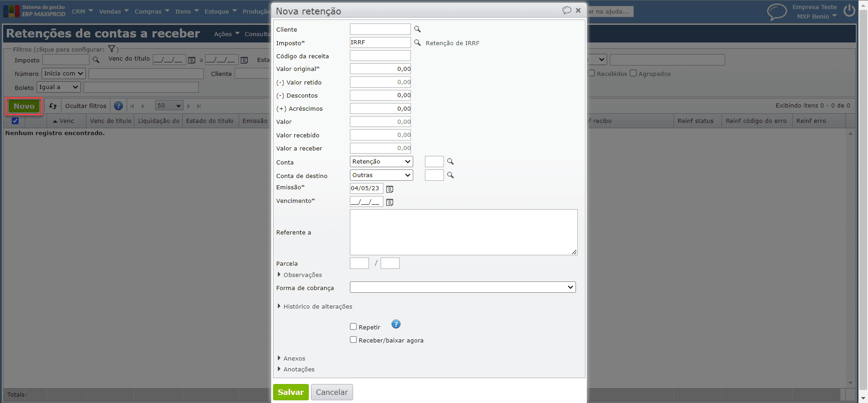This screenshot has width=868, height=403.
Task: Open the Conta de destino search magnifier
Action: (x=450, y=175)
